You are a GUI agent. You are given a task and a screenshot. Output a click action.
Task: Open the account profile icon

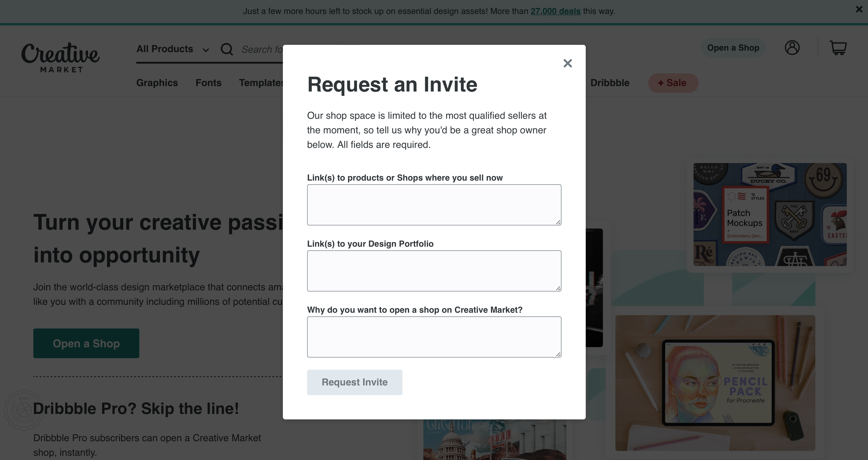(793, 48)
